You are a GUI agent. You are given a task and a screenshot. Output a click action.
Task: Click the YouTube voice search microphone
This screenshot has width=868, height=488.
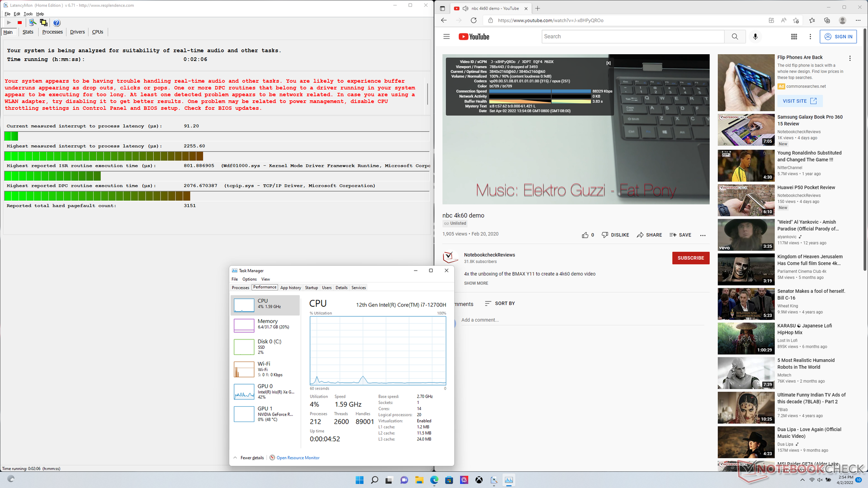(x=755, y=37)
